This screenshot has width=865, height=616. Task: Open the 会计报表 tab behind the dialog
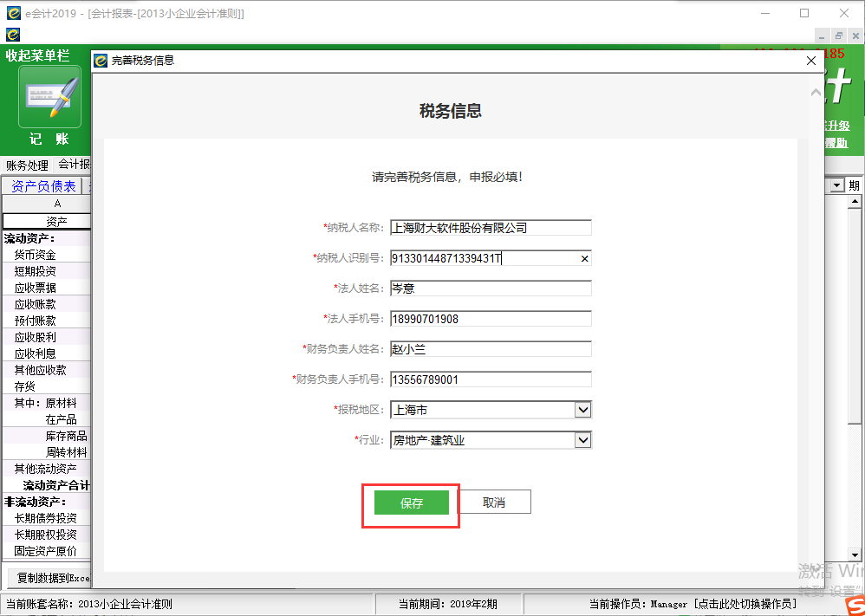click(74, 165)
